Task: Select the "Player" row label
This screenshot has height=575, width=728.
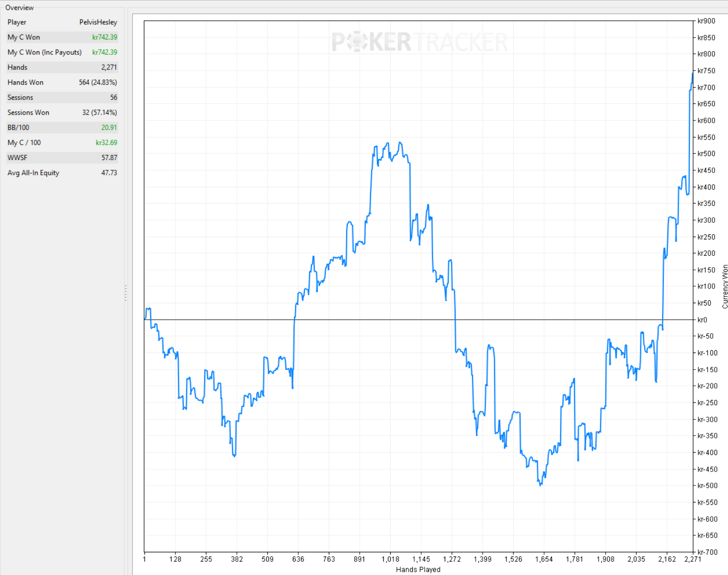Action: pos(17,22)
